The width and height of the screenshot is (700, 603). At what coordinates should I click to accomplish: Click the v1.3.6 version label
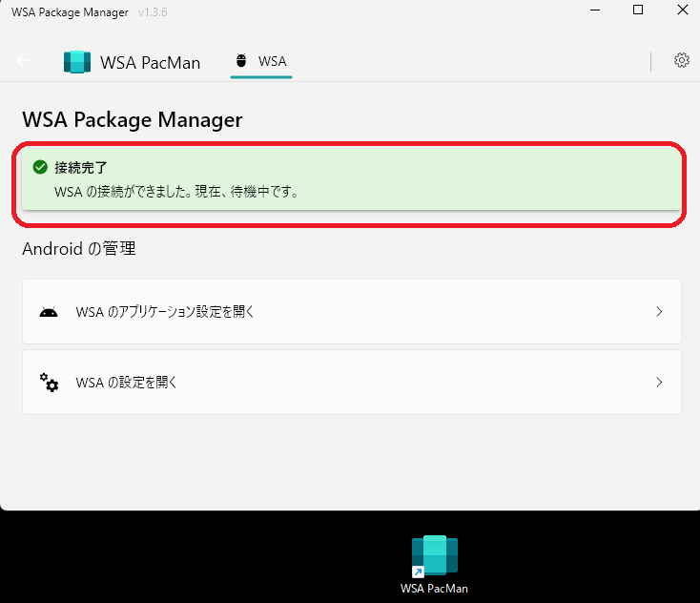coord(153,12)
